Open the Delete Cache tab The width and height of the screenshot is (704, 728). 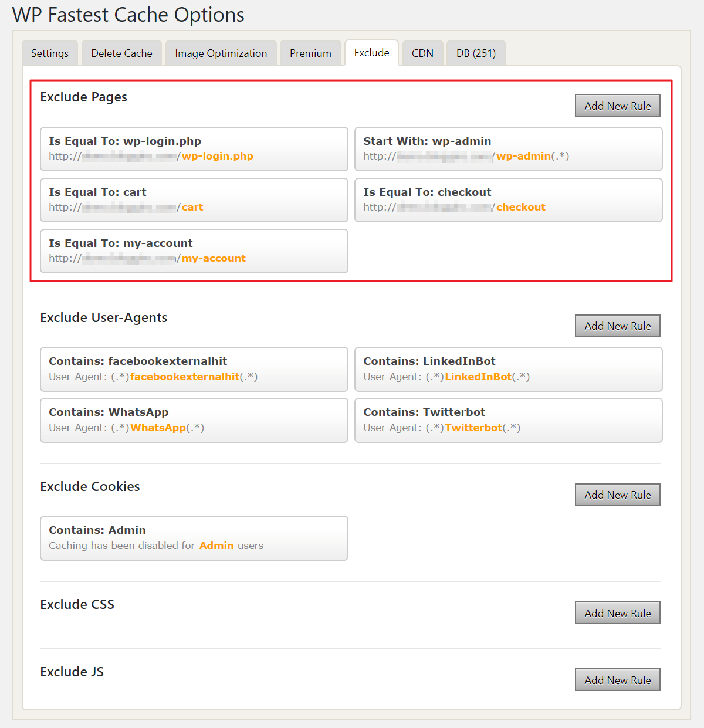[121, 53]
